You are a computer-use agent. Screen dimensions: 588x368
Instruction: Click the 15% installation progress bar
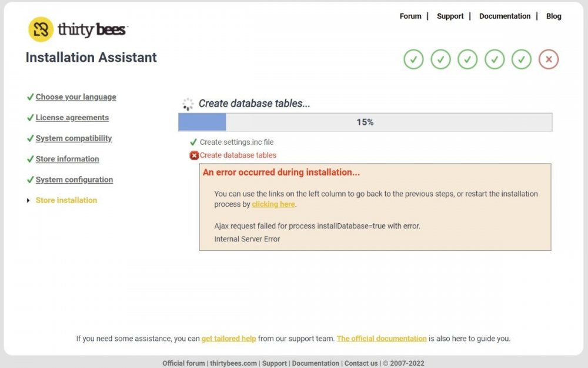[x=365, y=122]
